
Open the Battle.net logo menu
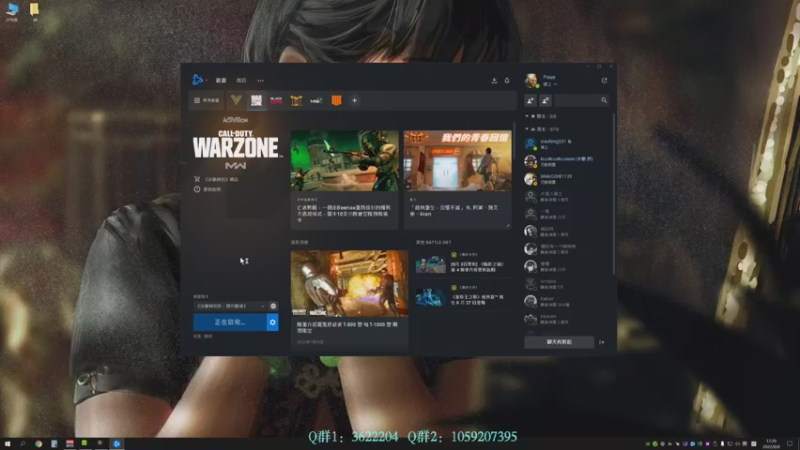[198, 80]
